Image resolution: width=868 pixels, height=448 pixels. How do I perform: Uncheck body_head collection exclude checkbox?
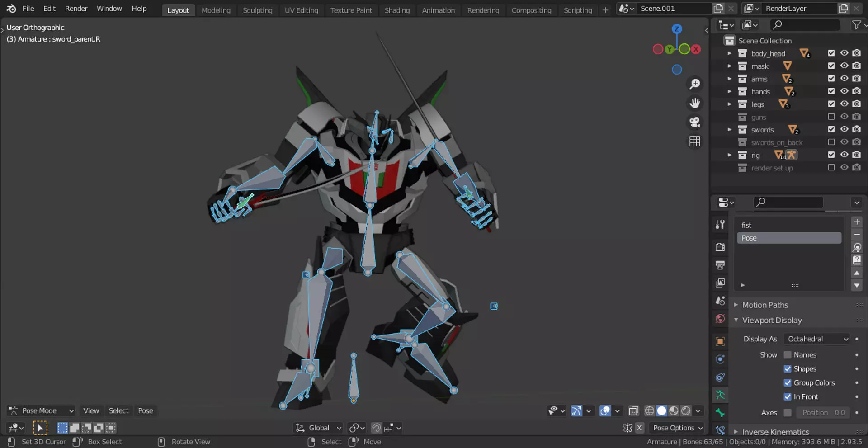(831, 53)
